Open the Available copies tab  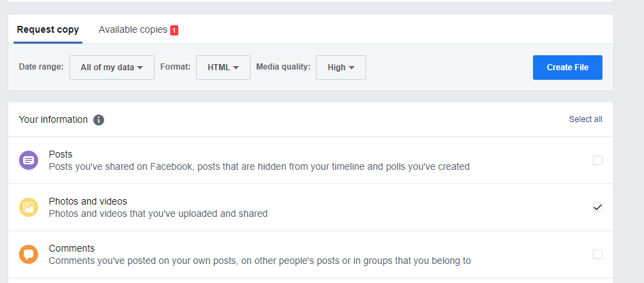click(x=133, y=30)
